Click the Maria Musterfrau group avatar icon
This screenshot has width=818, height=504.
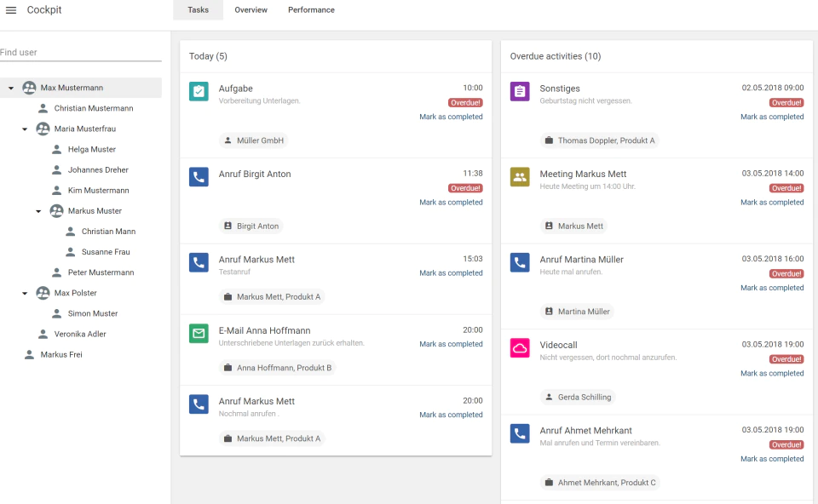click(x=43, y=129)
